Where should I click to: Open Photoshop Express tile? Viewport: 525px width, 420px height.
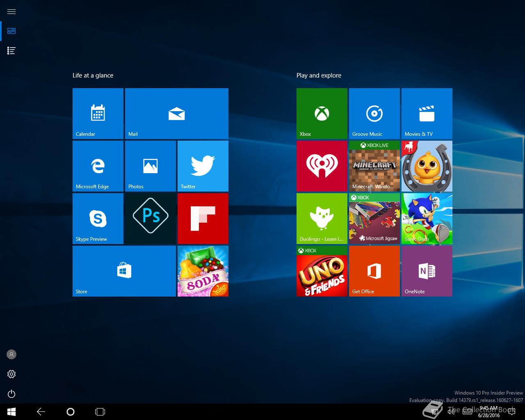tap(151, 219)
